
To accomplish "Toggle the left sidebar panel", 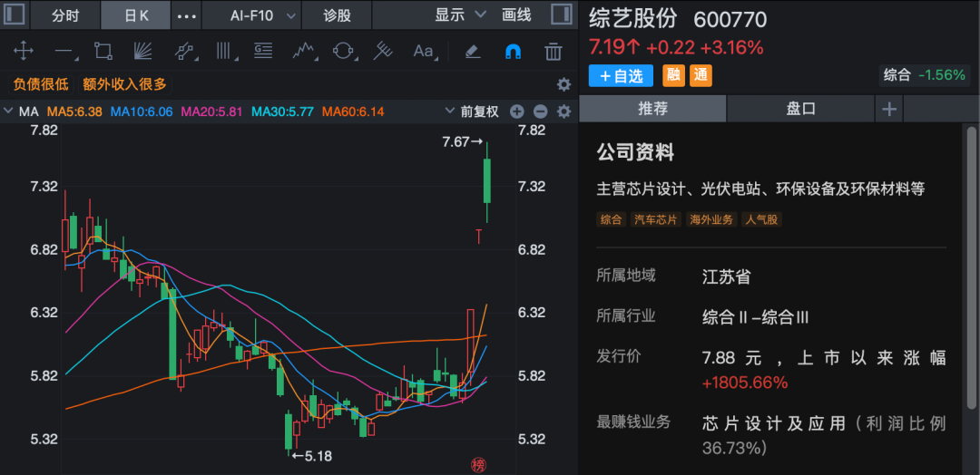I will [x=15, y=15].
